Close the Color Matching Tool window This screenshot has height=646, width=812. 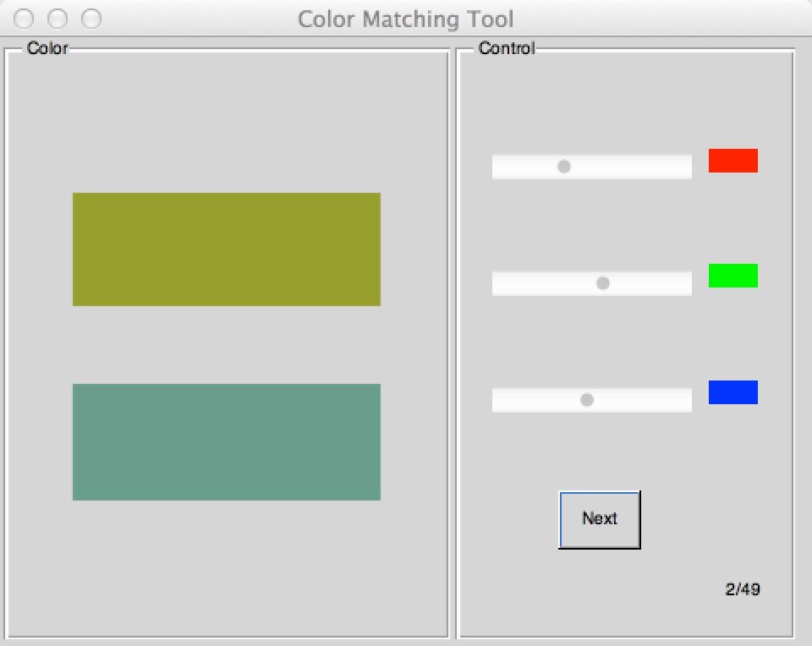(25, 19)
